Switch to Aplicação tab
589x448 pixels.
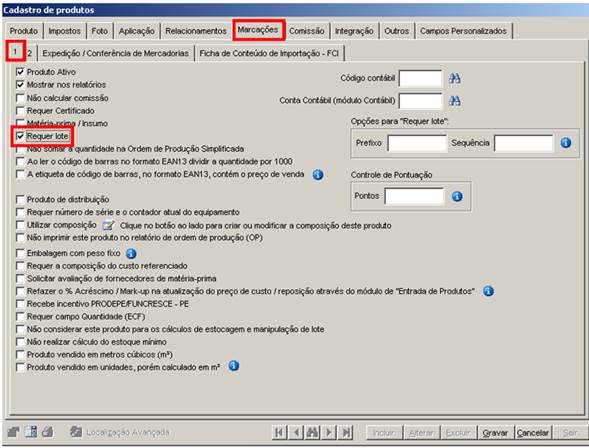pos(137,31)
